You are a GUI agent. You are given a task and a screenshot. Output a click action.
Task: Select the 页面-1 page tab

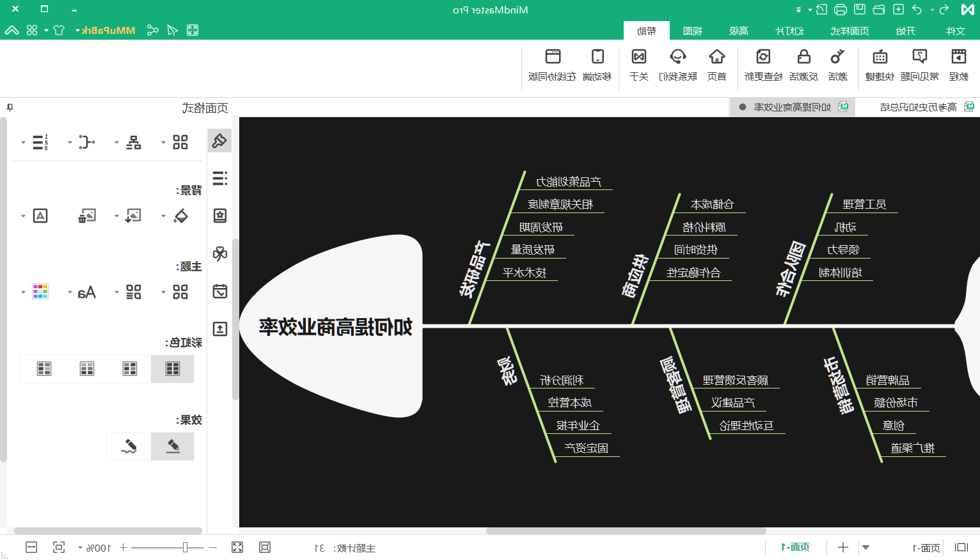pos(796,547)
